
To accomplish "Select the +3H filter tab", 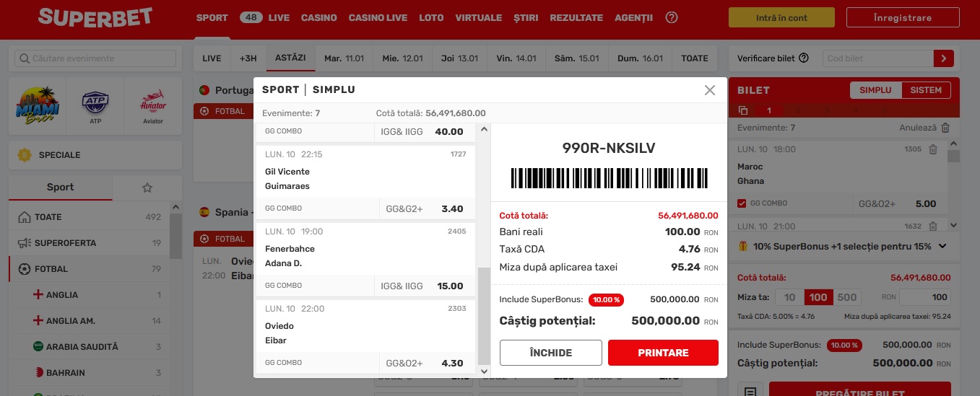I will (x=248, y=58).
